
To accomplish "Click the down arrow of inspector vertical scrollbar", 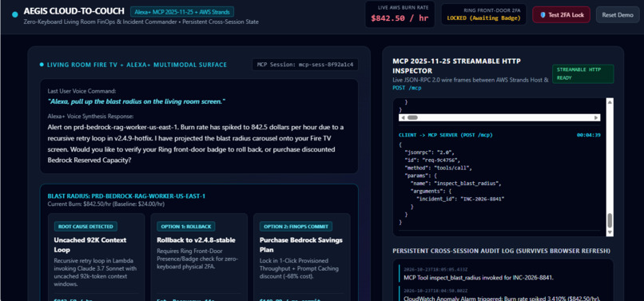I will [x=610, y=232].
